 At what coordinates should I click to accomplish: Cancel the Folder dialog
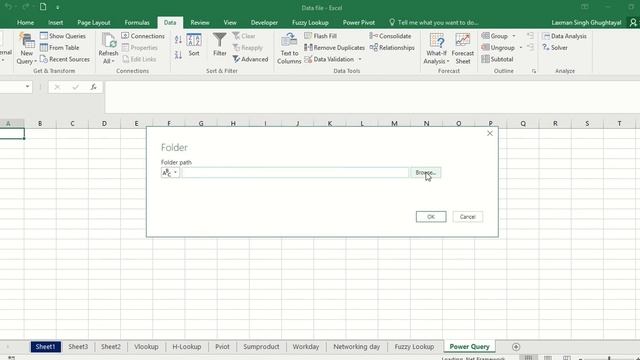click(x=467, y=217)
